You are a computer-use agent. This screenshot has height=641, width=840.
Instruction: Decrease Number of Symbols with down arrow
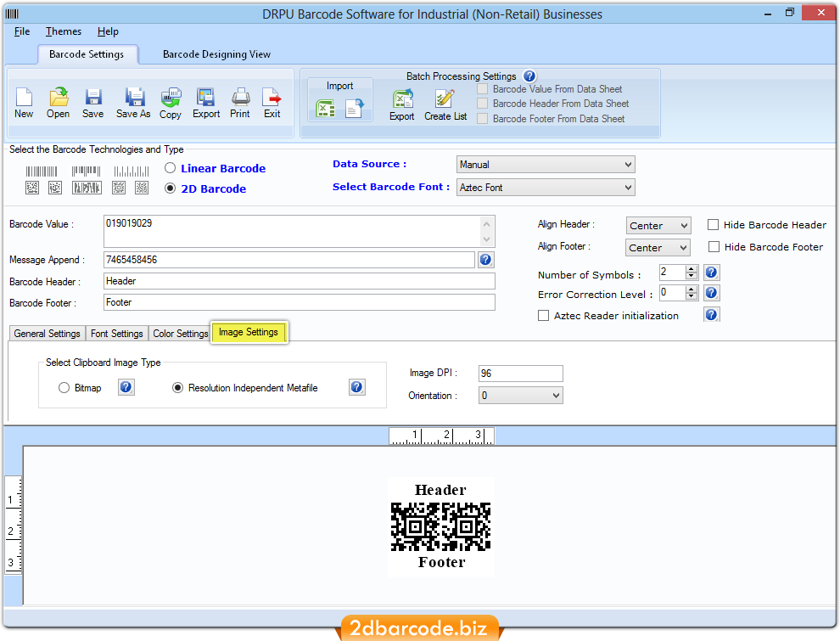pyautogui.click(x=692, y=276)
